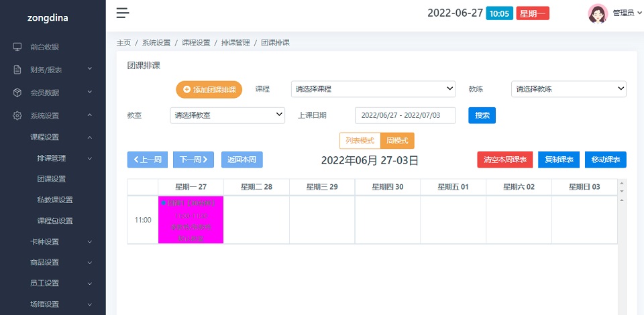Click the magenta class block on Monday

coord(191,219)
